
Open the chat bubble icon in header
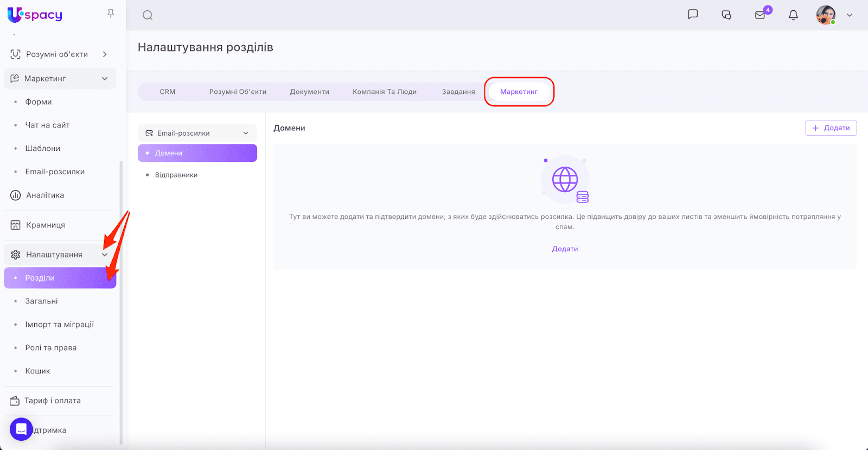click(693, 15)
